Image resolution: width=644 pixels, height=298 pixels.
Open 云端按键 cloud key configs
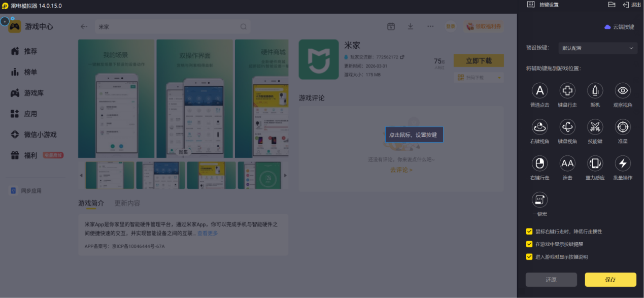tap(619, 27)
